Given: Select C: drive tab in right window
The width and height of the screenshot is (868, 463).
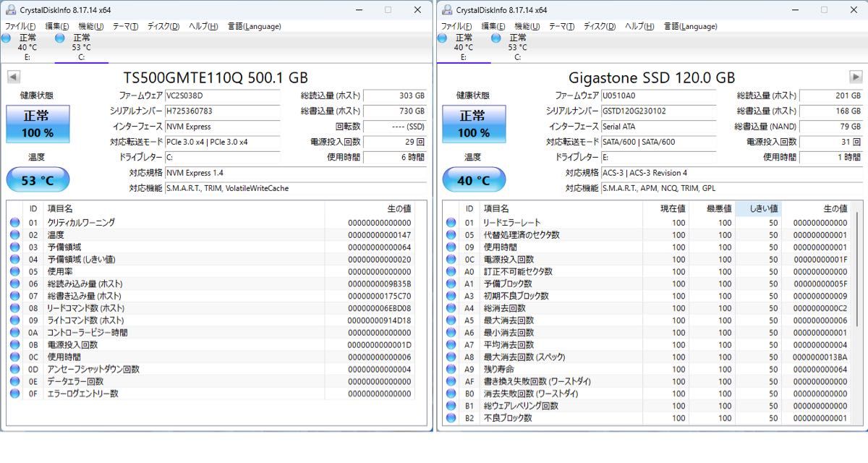Looking at the screenshot, I should (x=517, y=47).
